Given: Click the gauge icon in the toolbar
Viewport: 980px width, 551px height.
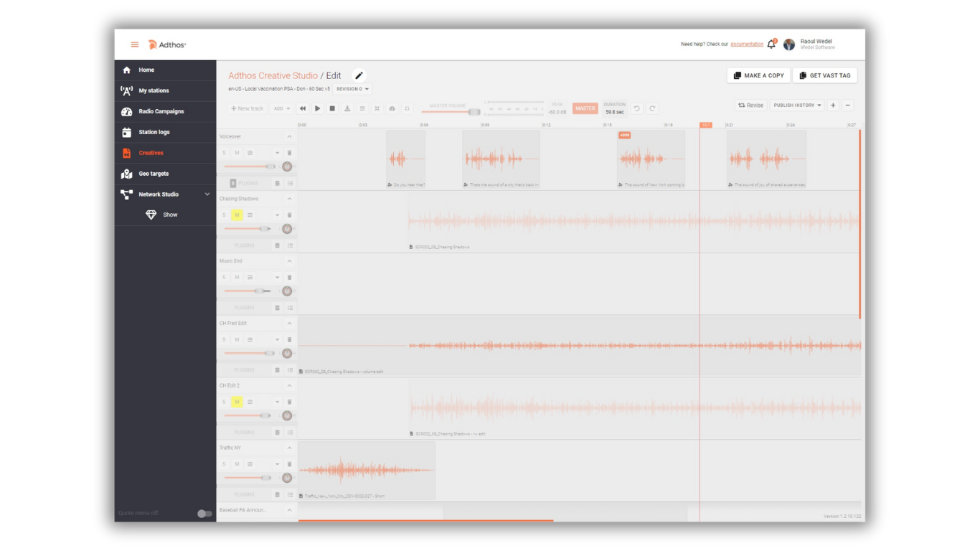Looking at the screenshot, I should click(x=392, y=108).
